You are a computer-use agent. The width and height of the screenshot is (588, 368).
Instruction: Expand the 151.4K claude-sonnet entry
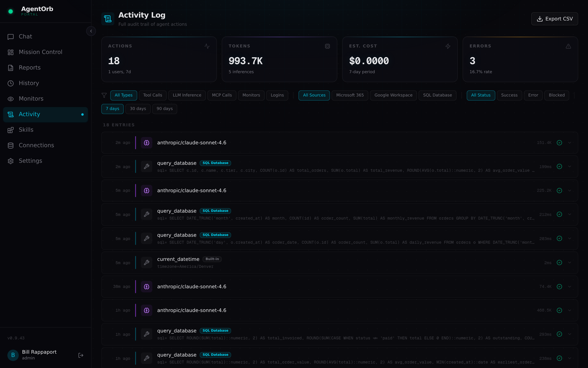pos(570,143)
